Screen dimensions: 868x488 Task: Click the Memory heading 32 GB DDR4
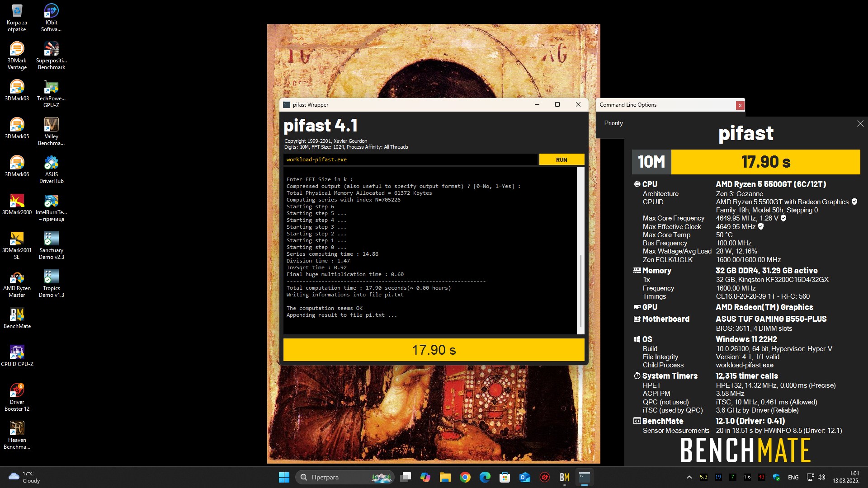coord(766,271)
